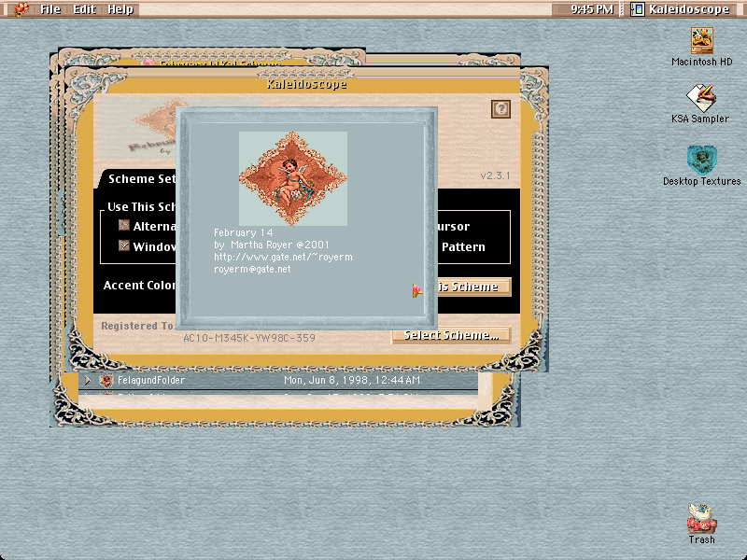
Task: Click the "Pattern" option label
Action: (x=463, y=246)
